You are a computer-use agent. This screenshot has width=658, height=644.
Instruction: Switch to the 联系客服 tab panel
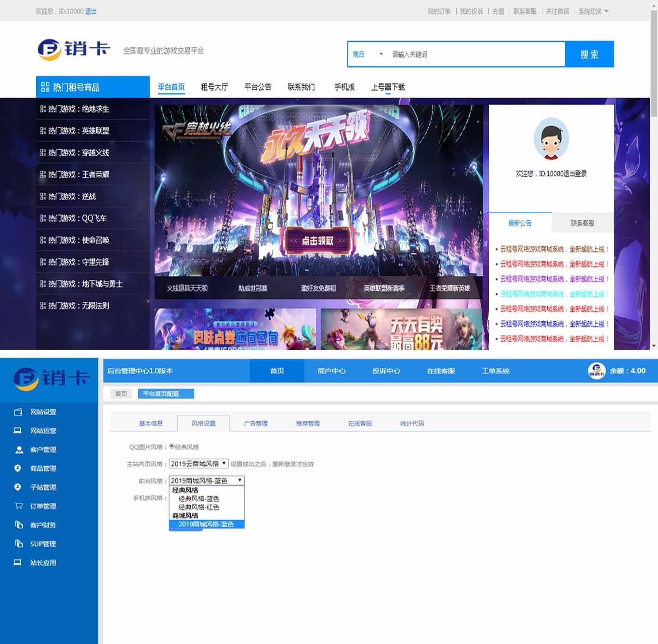pos(582,223)
